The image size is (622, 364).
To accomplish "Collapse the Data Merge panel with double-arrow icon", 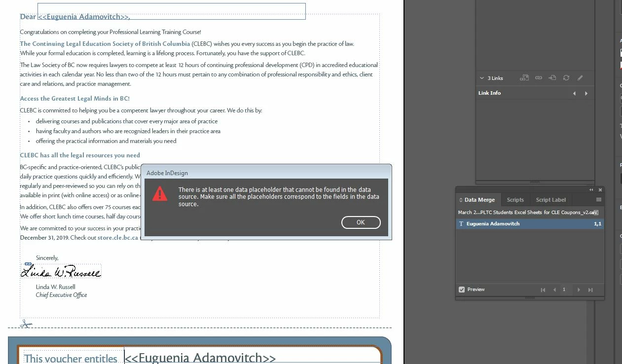I will tap(591, 190).
